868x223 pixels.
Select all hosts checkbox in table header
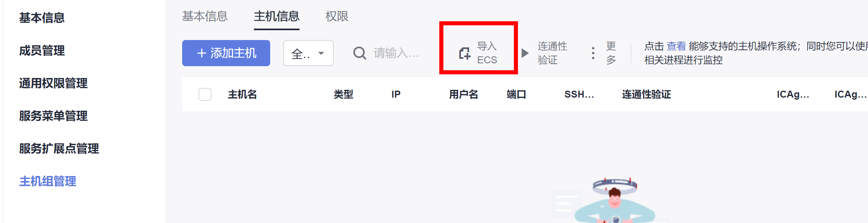click(205, 94)
